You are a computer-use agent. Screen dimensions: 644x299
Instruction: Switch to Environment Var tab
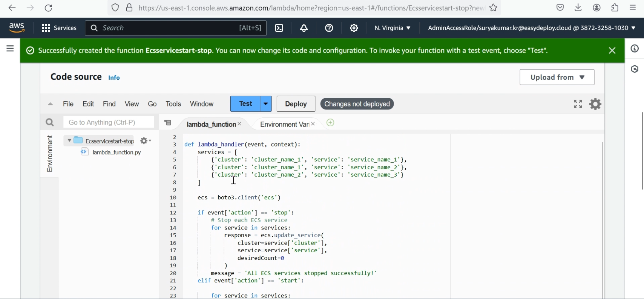click(x=284, y=124)
